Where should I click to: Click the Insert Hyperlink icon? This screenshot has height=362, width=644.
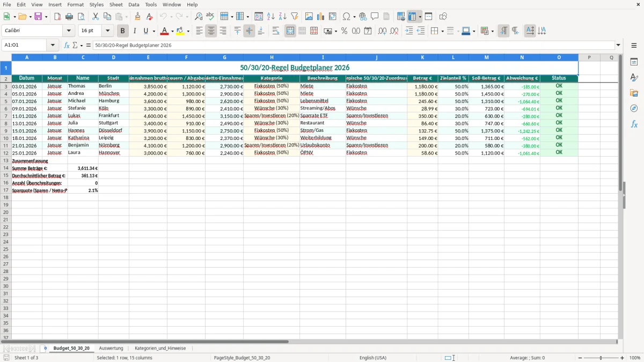[x=363, y=17]
